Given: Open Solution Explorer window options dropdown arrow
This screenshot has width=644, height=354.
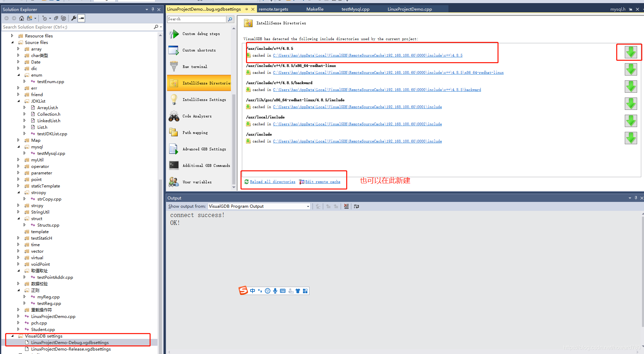Looking at the screenshot, I should pos(147,9).
